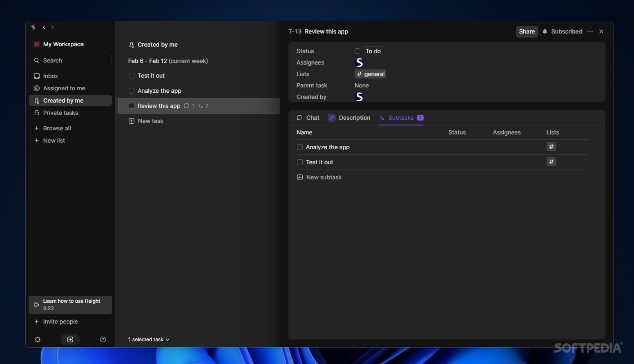
Task: Click the Parent task None value
Action: click(x=362, y=85)
